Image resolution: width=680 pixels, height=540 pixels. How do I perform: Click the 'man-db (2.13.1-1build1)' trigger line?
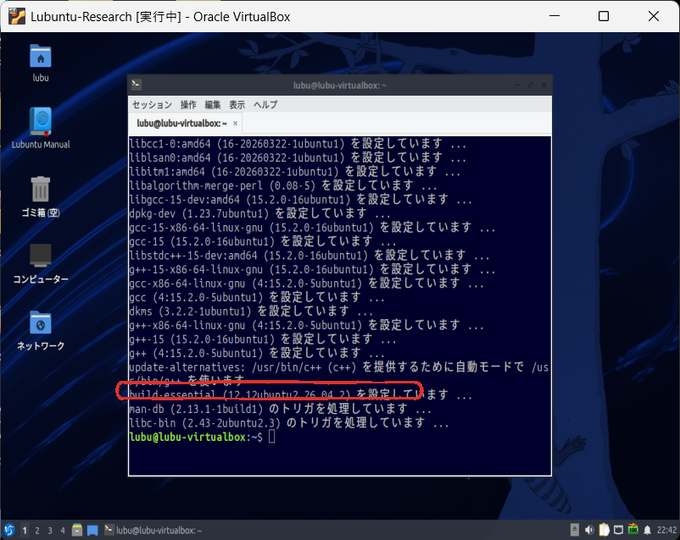pyautogui.click(x=280, y=409)
